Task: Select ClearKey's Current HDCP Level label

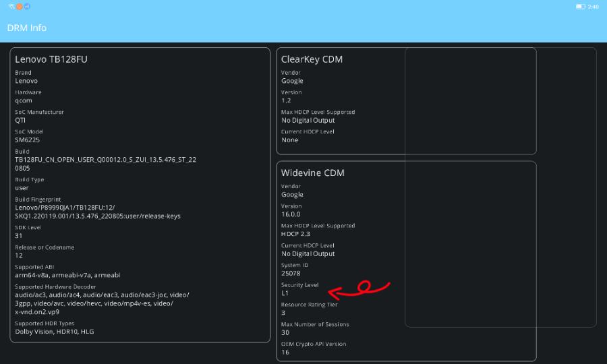Action: (x=308, y=131)
